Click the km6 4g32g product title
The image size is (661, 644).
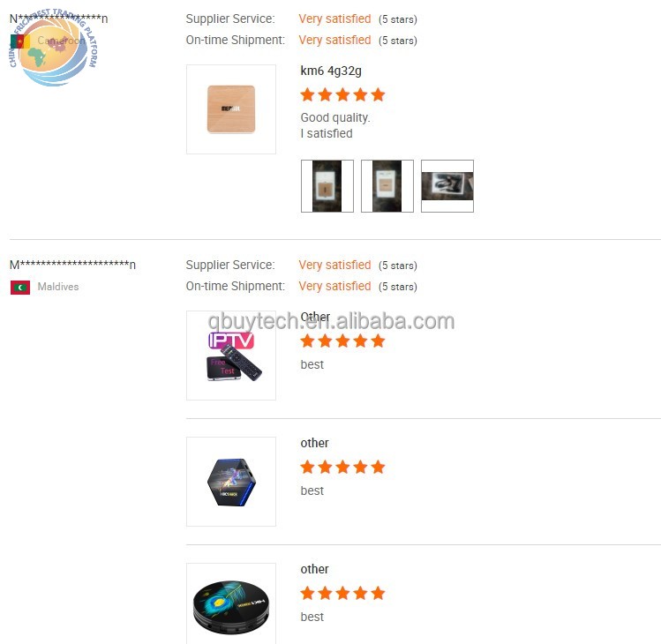coord(331,71)
